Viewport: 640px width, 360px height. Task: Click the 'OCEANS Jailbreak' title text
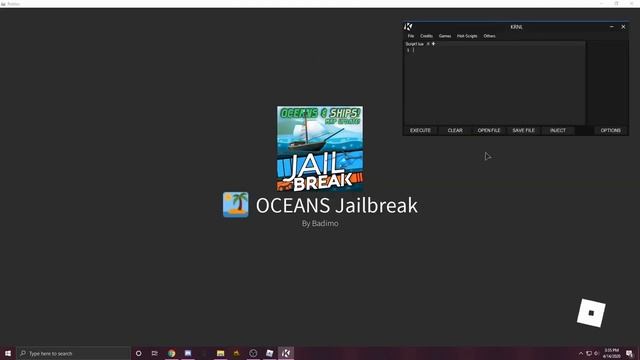337,205
